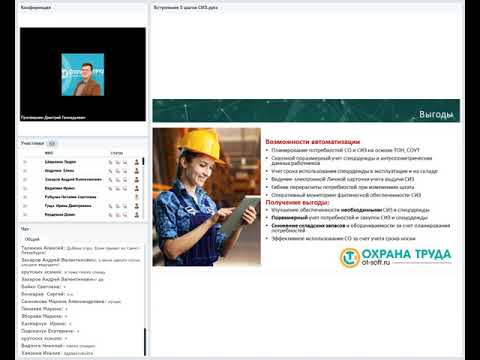Sort participants by ФИО column header

(49, 153)
